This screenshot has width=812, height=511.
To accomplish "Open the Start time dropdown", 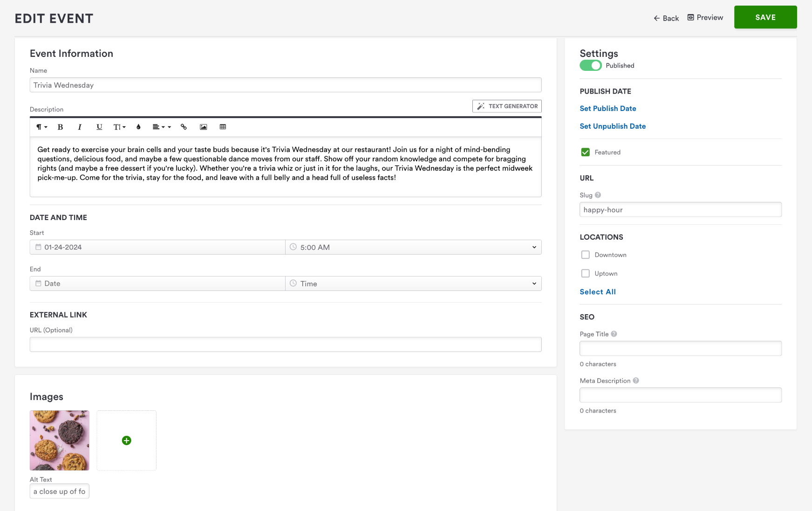I will [x=413, y=247].
